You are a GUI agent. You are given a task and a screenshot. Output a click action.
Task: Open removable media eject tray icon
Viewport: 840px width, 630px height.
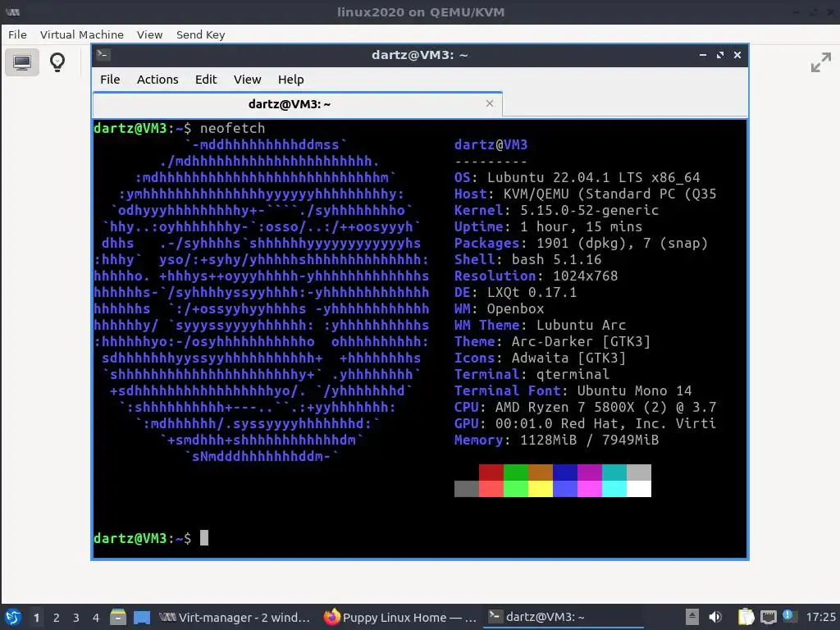692,617
